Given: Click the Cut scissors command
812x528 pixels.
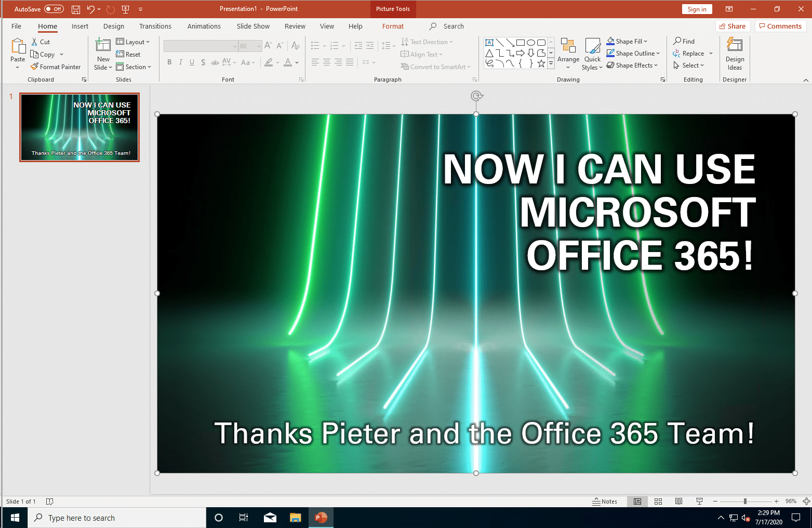Looking at the screenshot, I should [41, 42].
